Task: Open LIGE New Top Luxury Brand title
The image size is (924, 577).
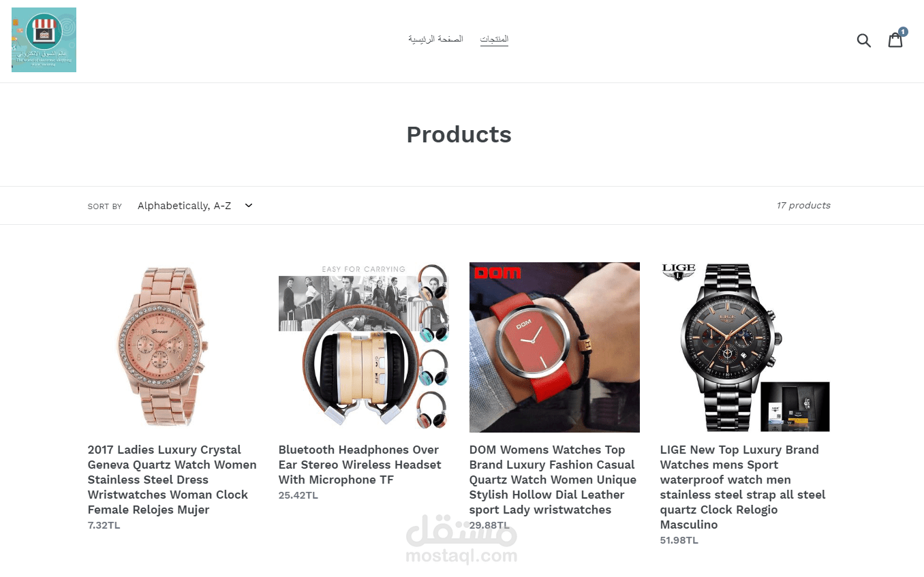Action: click(743, 487)
